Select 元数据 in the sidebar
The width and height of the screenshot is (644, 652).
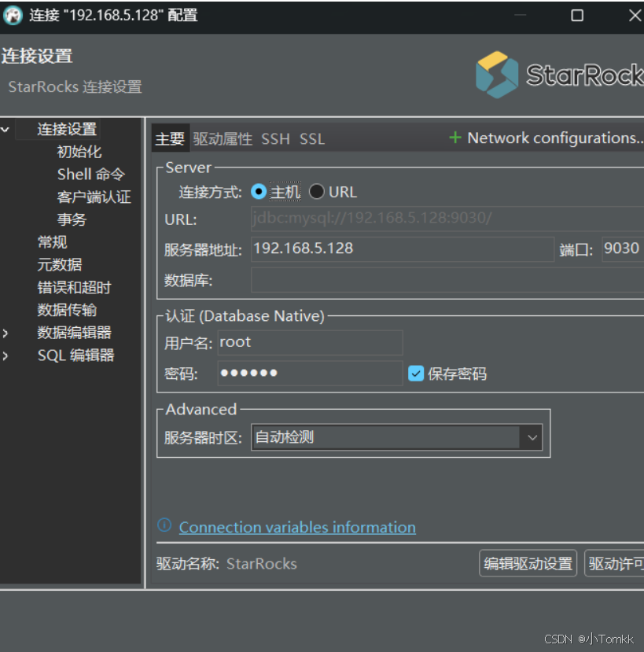pyautogui.click(x=60, y=265)
